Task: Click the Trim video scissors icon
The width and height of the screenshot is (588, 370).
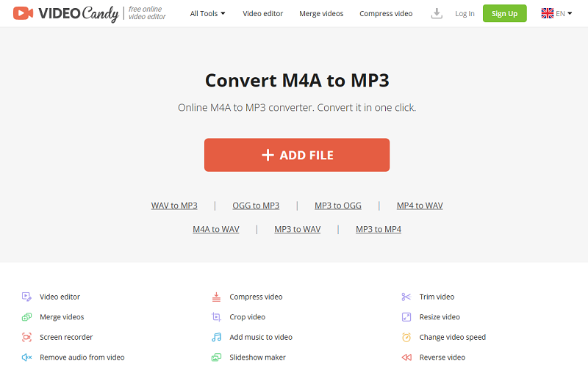Action: point(406,297)
